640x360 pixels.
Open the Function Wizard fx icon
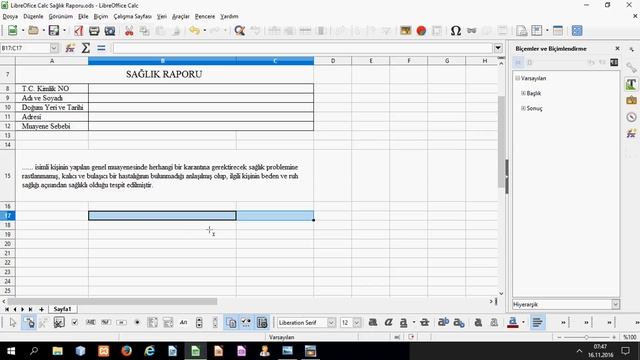pos(70,48)
